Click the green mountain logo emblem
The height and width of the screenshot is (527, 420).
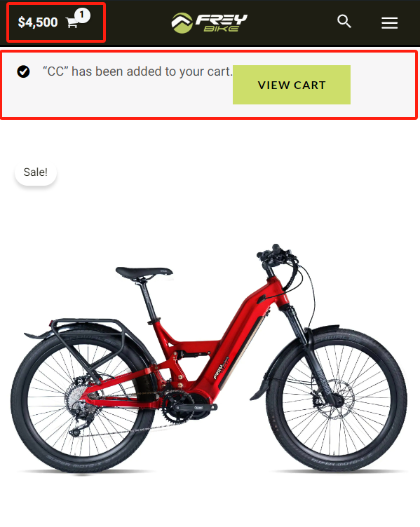coord(182,23)
